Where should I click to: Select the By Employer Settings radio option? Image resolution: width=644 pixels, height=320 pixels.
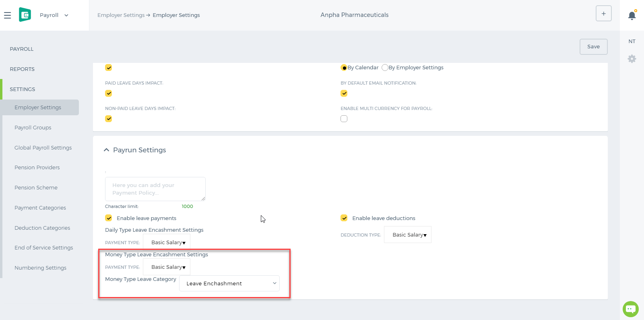pos(385,68)
